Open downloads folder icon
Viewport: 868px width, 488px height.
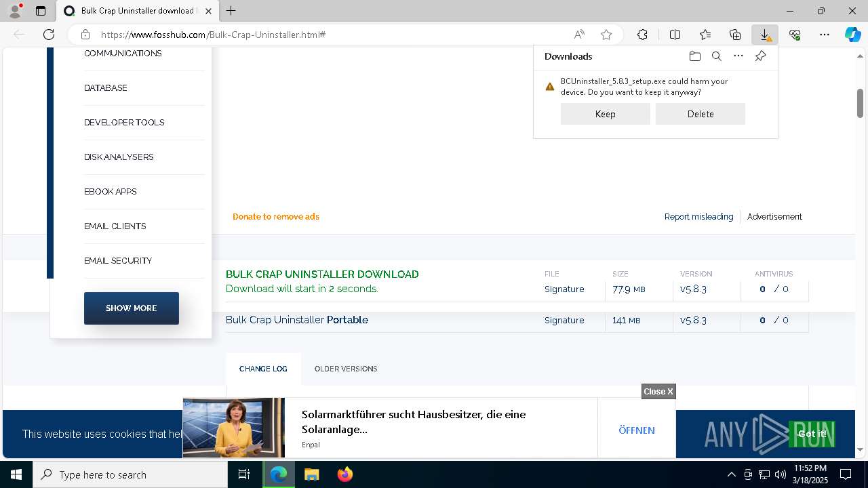tap(694, 56)
